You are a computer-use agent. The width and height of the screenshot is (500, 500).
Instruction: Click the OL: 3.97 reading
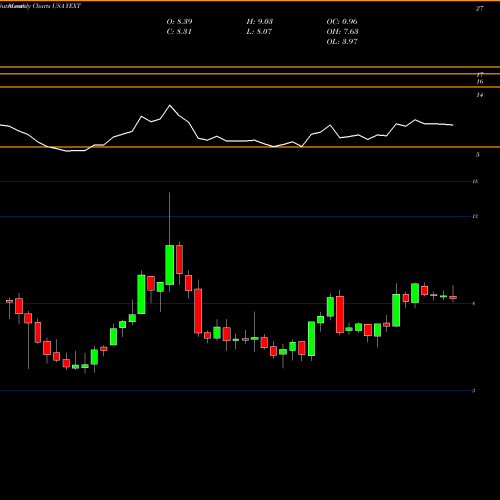click(x=342, y=42)
